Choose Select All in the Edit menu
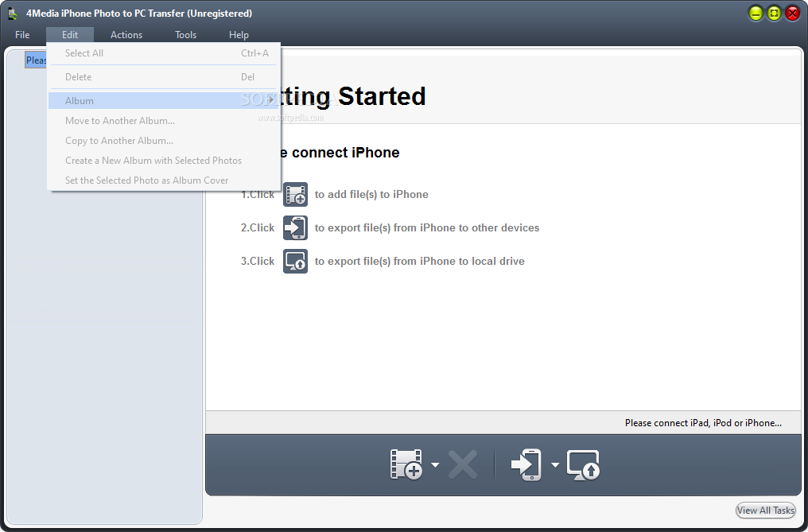The image size is (808, 532). click(x=164, y=53)
